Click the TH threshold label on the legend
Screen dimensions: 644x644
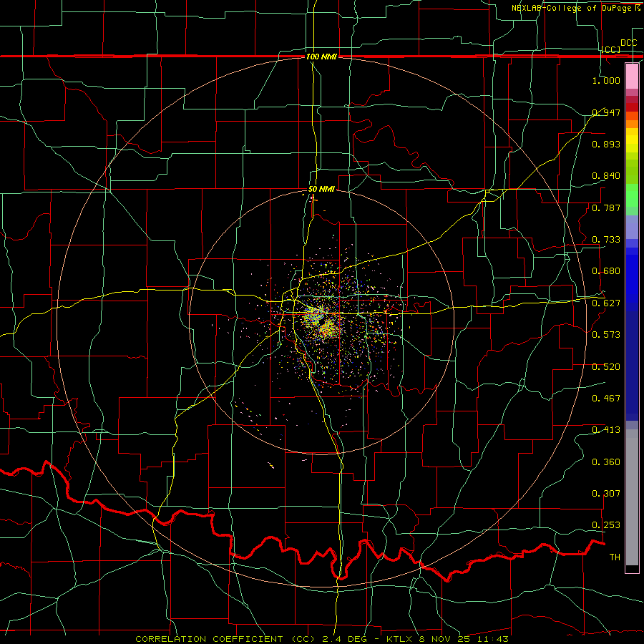[615, 557]
